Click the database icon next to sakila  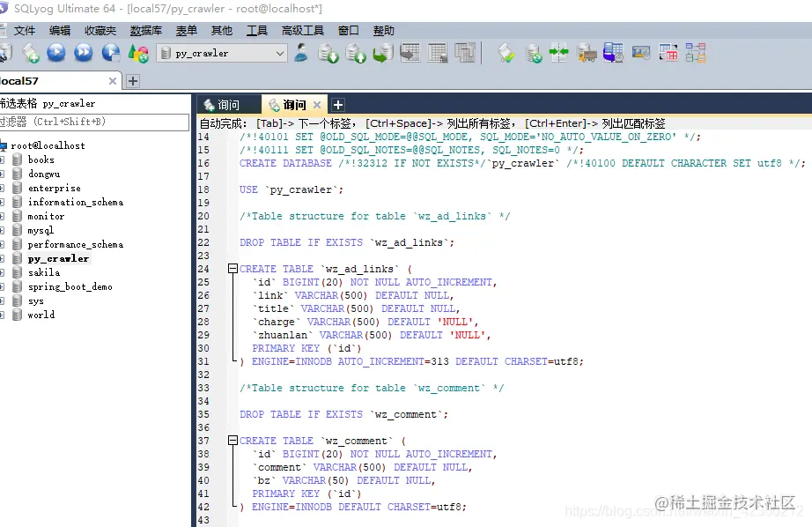pyautogui.click(x=18, y=272)
